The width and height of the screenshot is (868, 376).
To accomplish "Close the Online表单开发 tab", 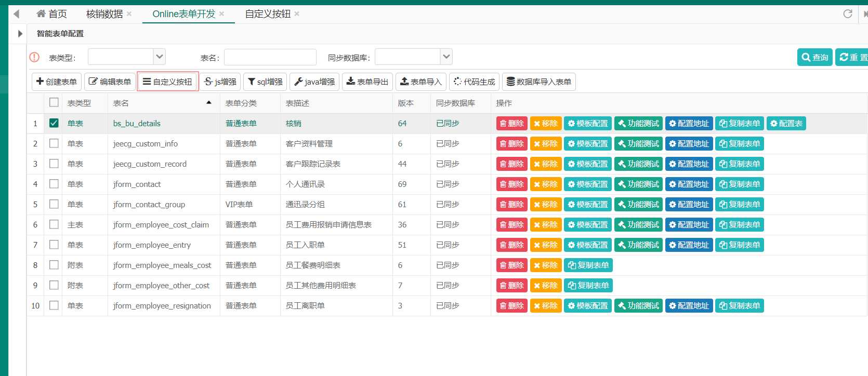I will point(221,14).
